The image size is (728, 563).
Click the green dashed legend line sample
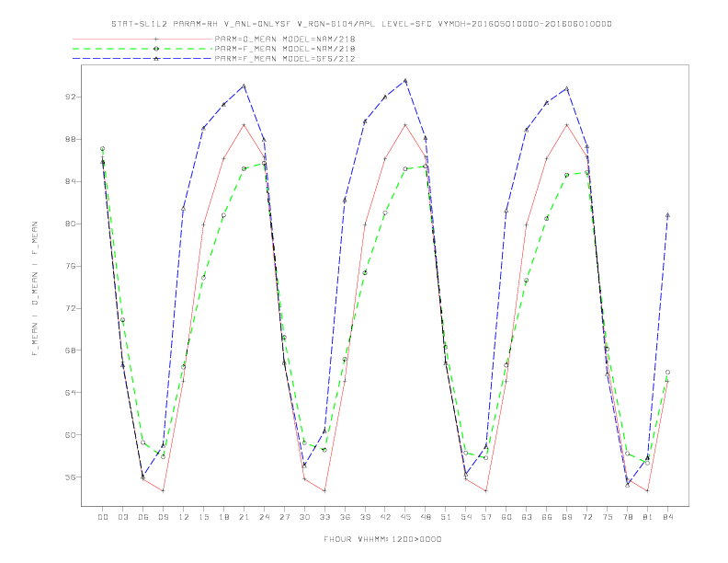tap(142, 49)
